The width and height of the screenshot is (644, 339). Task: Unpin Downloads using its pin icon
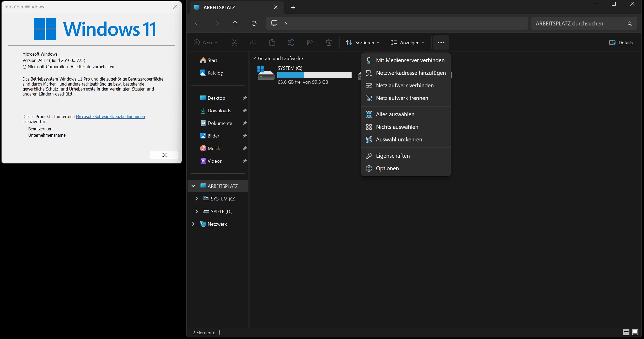(245, 111)
